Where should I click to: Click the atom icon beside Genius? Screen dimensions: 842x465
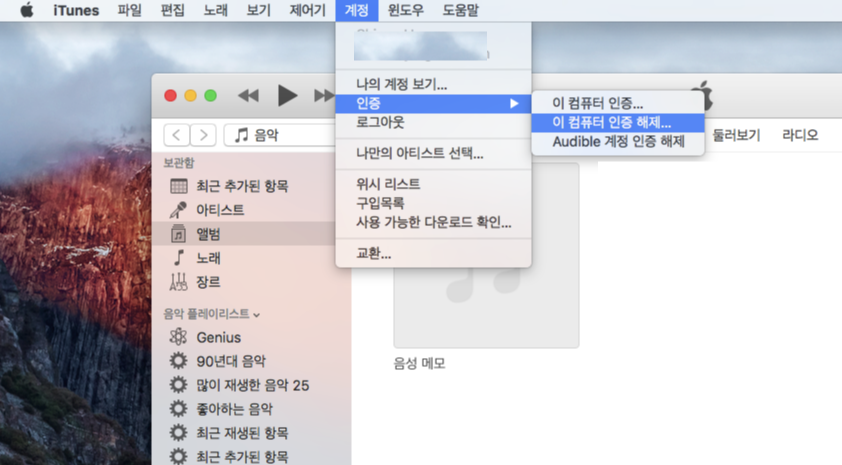tap(178, 337)
